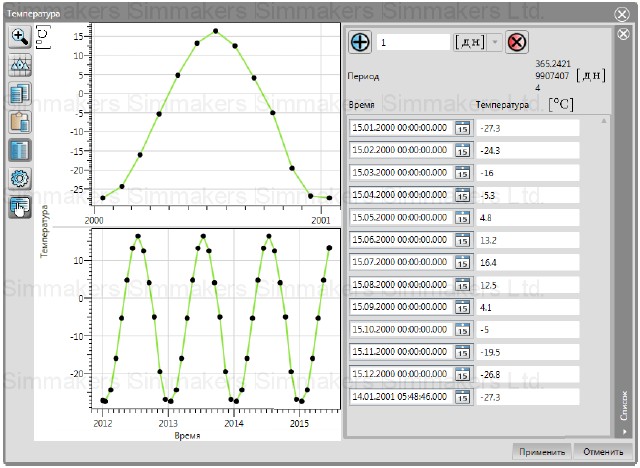Close the Температура window
The width and height of the screenshot is (640, 468).
click(x=622, y=15)
